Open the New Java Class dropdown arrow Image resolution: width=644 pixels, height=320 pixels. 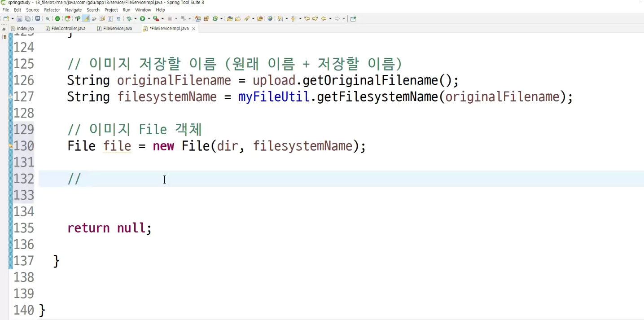[x=221, y=18]
